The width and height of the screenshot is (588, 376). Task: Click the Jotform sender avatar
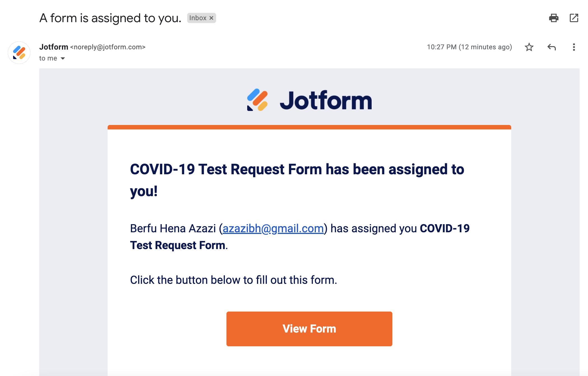click(x=19, y=53)
